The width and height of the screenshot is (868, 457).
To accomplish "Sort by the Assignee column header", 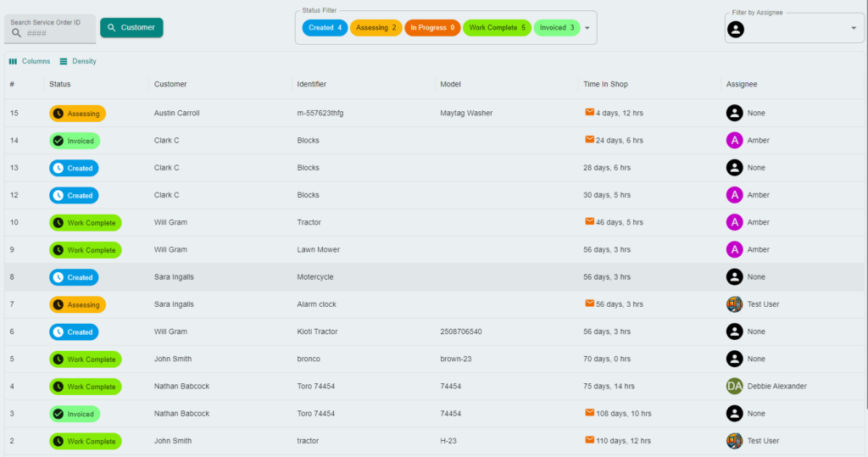I will [x=742, y=84].
